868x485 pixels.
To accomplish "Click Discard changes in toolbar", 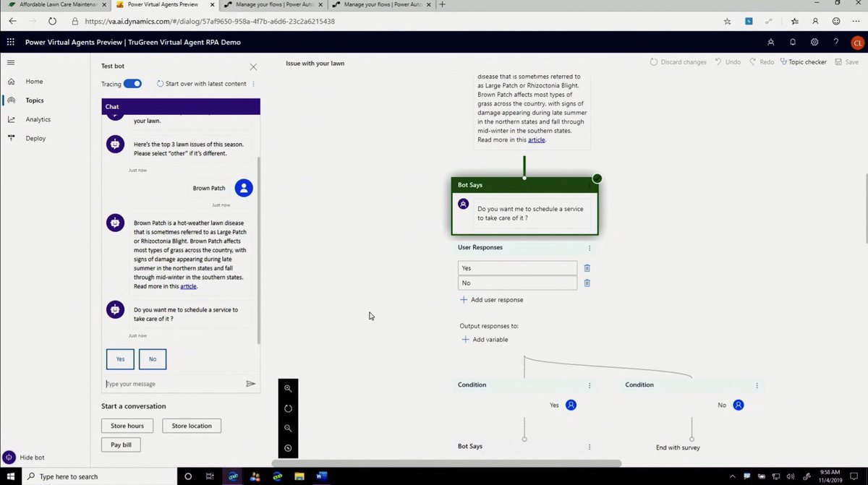I will tap(678, 62).
